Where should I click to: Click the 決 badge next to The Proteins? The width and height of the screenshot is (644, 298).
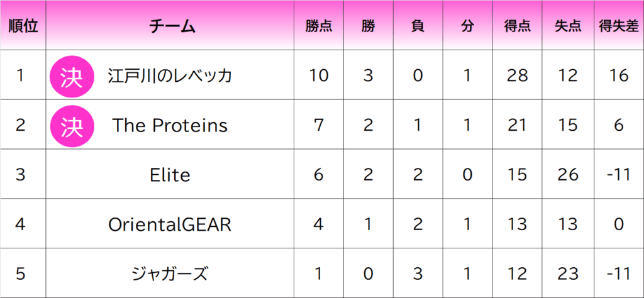coord(72,126)
